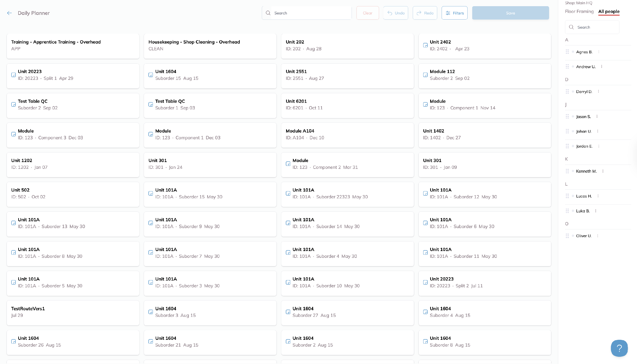Image resolution: width=637 pixels, height=364 pixels.
Task: Open the three-dot menu for Jordan E.
Action: coord(599,146)
